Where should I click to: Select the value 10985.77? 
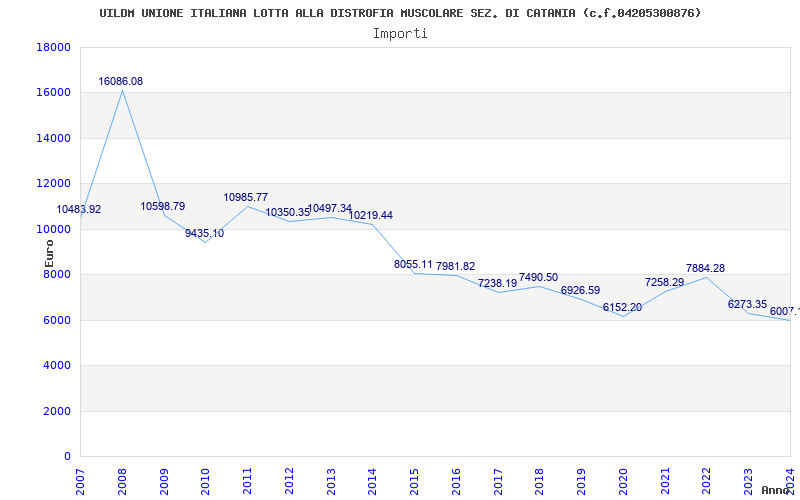[245, 197]
